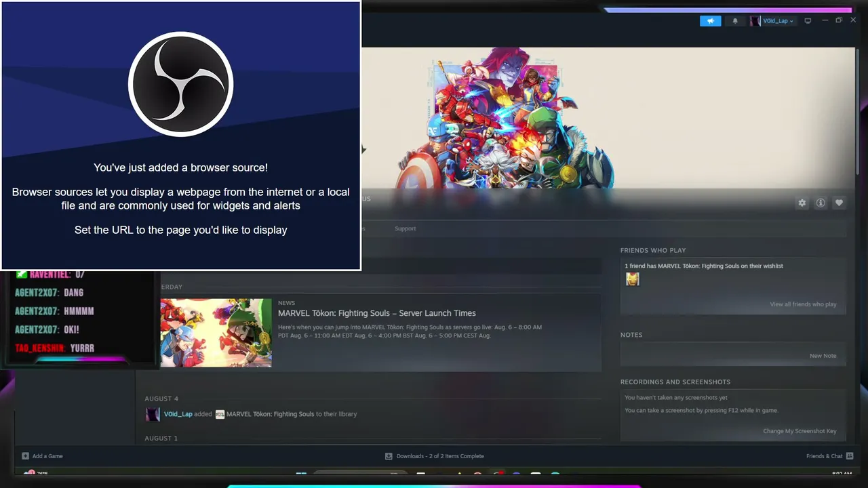Enter Big Picture mode via monitor icon
This screenshot has width=868, height=488.
click(x=808, y=21)
